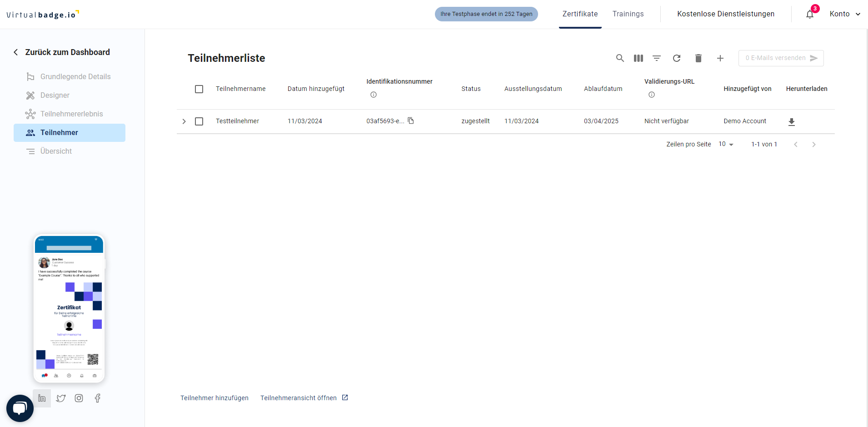Click the Testteilnehmer name cell
Screen dimensions: 868x427
[237, 121]
